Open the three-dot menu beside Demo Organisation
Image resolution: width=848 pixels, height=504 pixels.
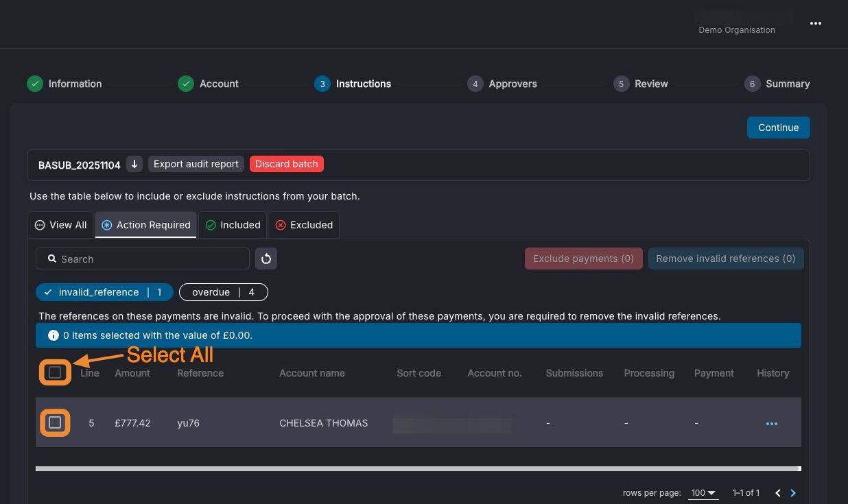pyautogui.click(x=815, y=23)
